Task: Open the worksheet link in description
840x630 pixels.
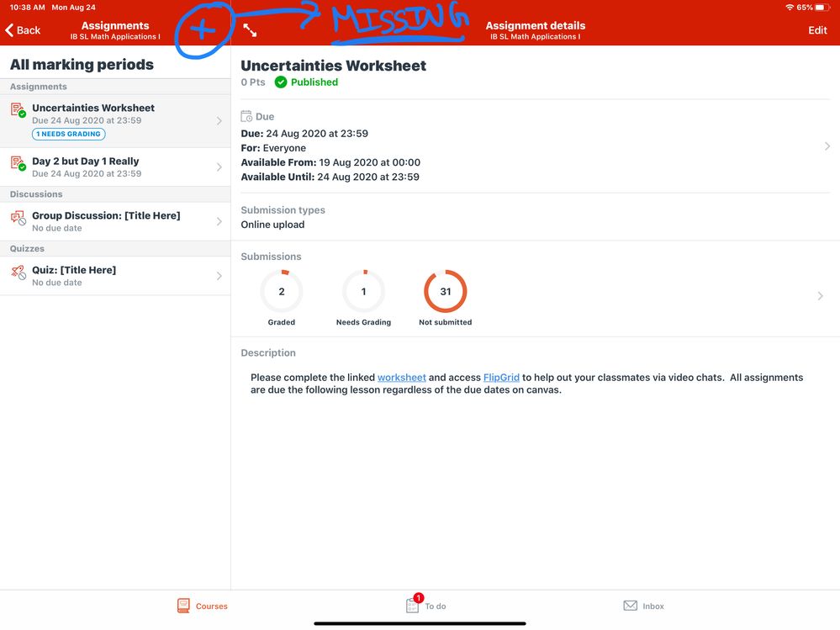Action: 401,378
